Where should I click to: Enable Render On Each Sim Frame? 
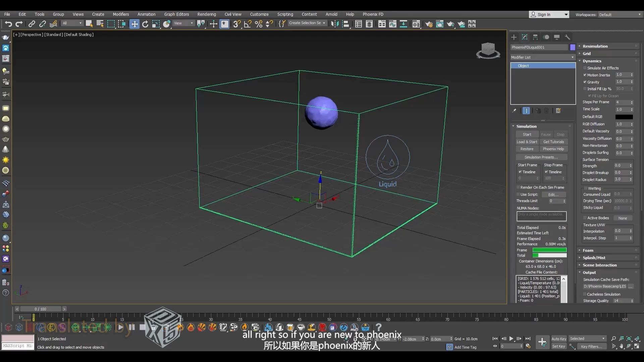tap(518, 187)
